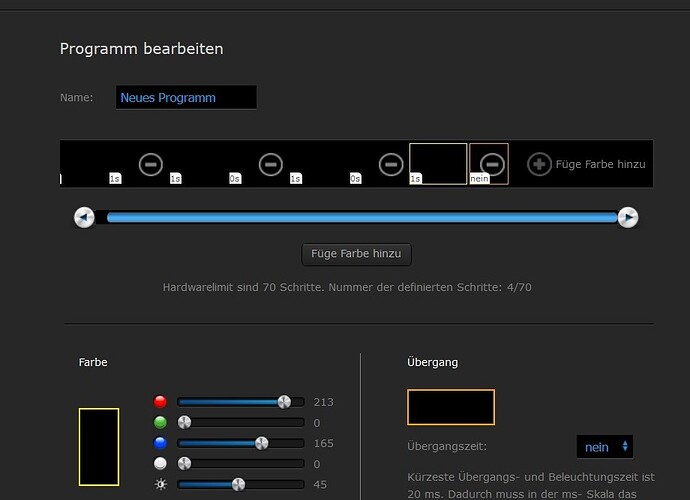Viewport: 690px width, 500px height.
Task: Click the second minus icon in the timeline
Action: tap(270, 164)
